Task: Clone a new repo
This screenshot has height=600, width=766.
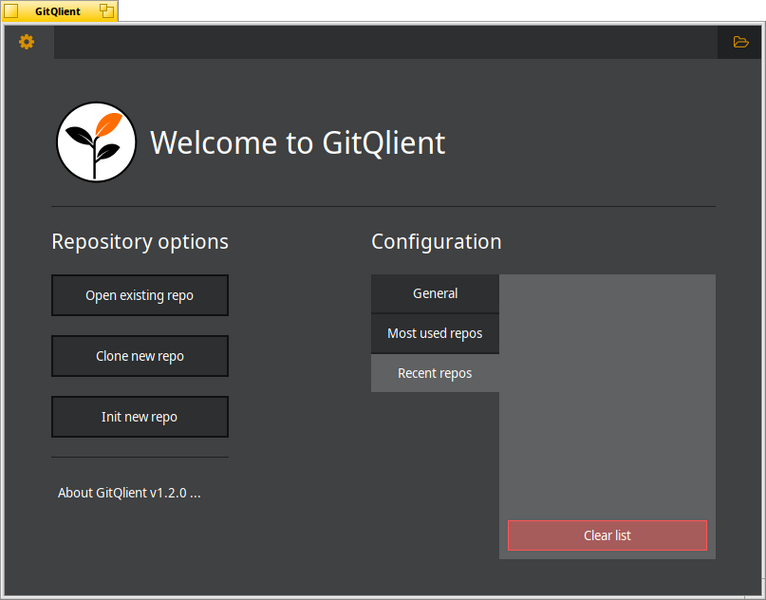Action: [x=140, y=356]
